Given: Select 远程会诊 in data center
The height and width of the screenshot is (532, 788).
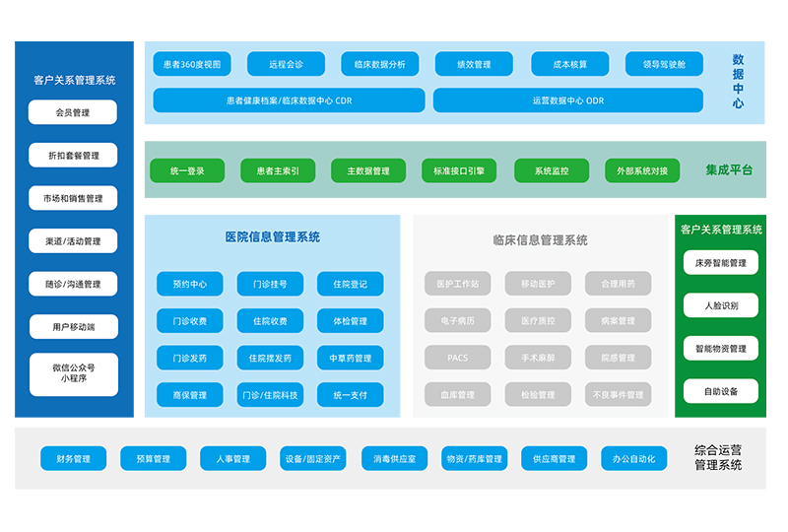Looking at the screenshot, I should 286,64.
